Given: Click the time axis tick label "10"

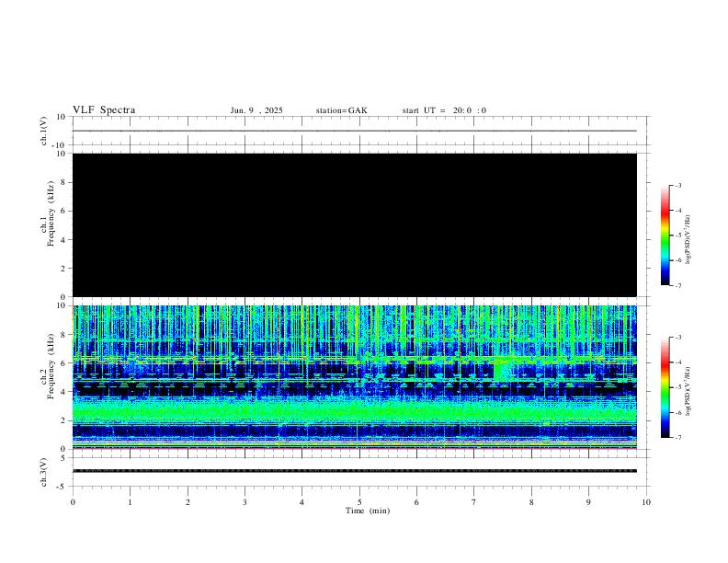Looking at the screenshot, I should click(x=646, y=502).
